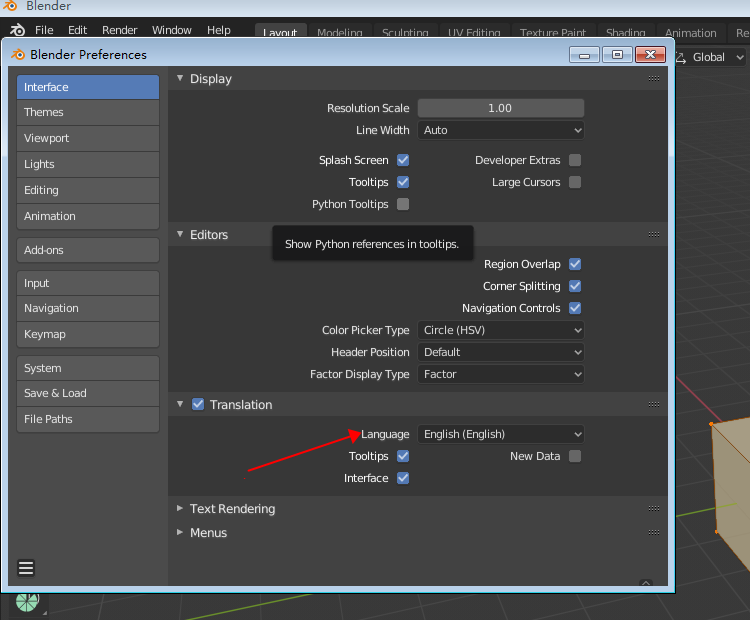Screen dimensions: 750x620
Task: Click the Menus panel drag grip icon
Action: pos(653,532)
